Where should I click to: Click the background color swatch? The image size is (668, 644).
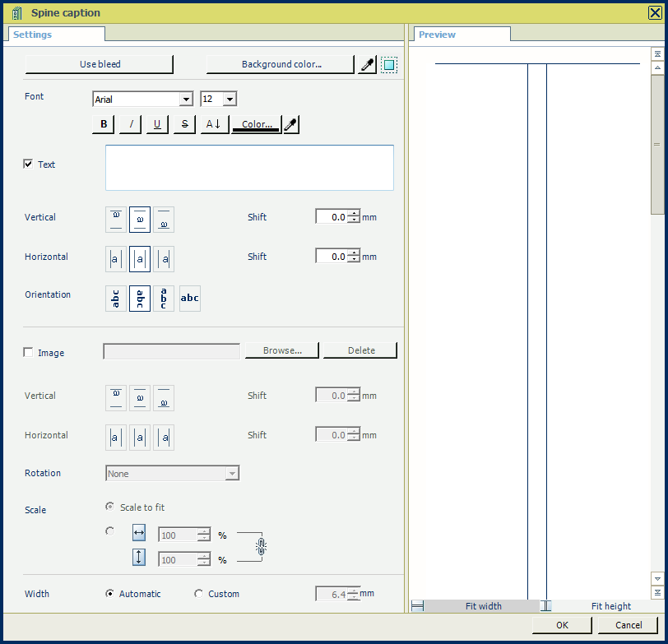(x=389, y=65)
